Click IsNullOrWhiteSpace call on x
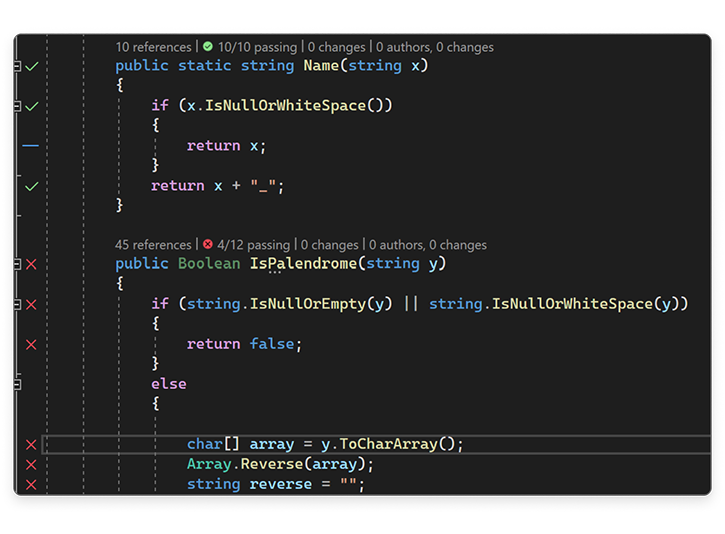Viewport: 725px width, 534px height. pyautogui.click(x=285, y=105)
